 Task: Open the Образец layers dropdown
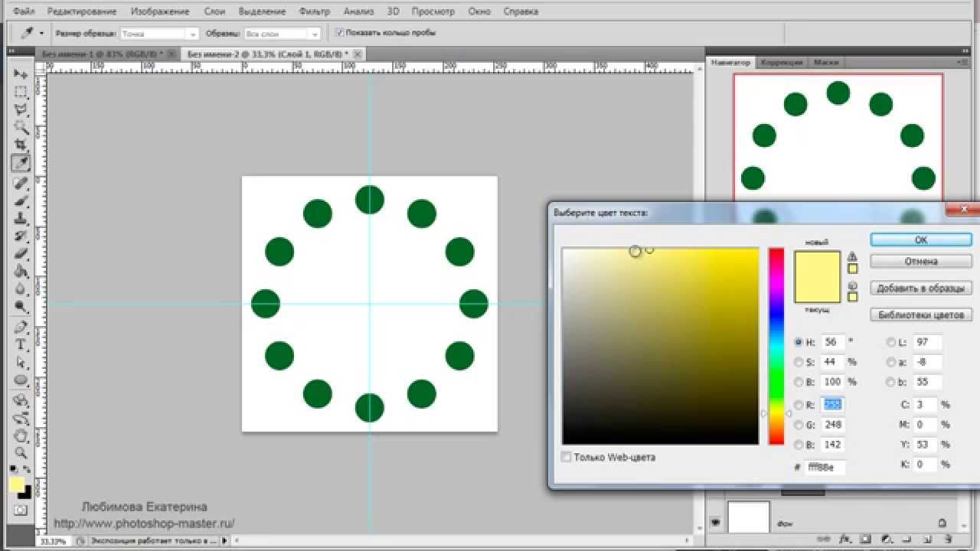pos(282,34)
